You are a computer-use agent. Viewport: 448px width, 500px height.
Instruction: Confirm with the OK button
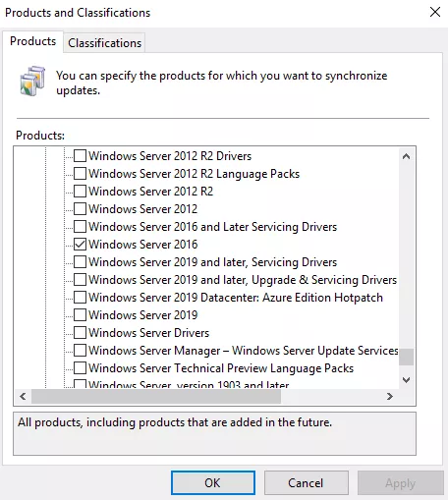click(x=213, y=482)
